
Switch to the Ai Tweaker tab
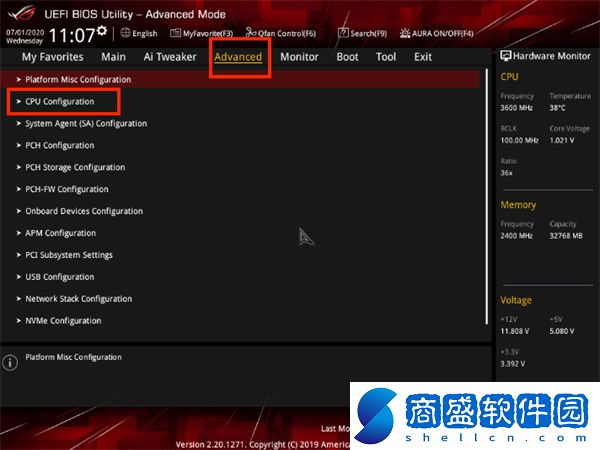170,57
